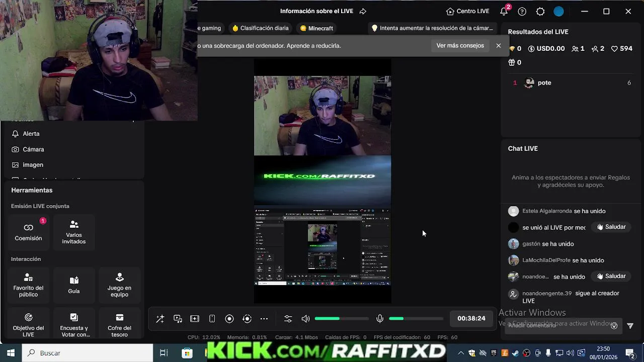Open the notifications bell
644x362 pixels.
(x=504, y=11)
